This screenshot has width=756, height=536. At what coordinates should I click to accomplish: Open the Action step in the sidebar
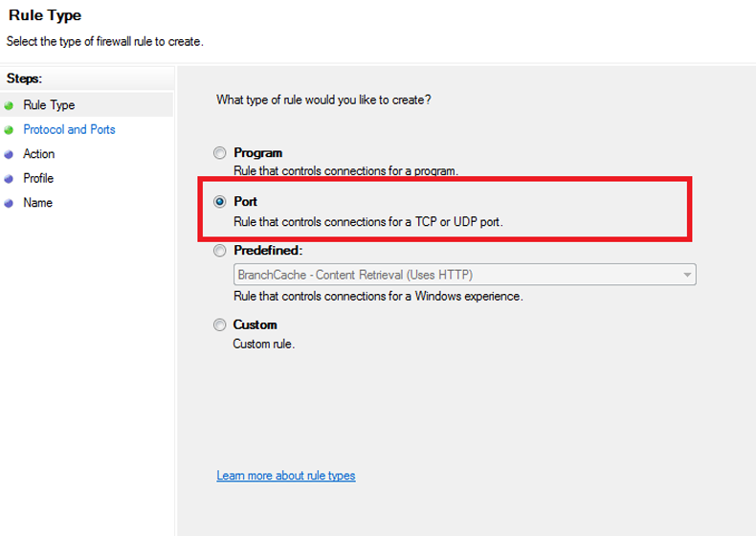(x=39, y=154)
